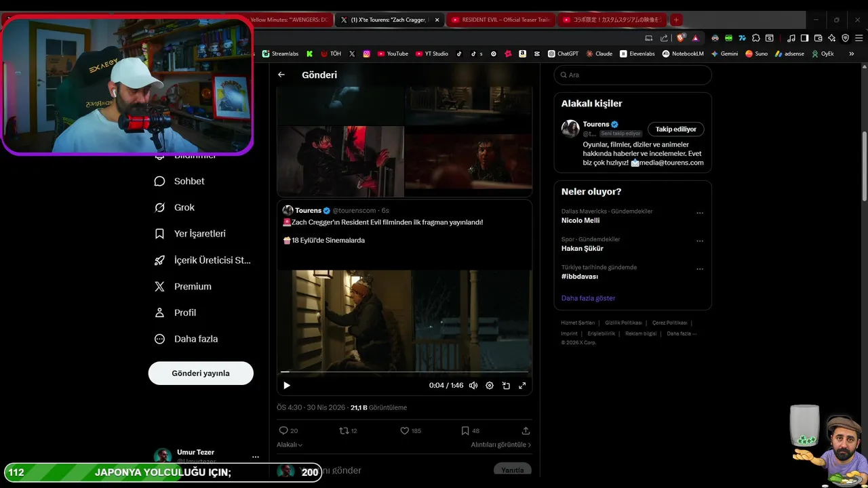
Task: Open replies using the comment icon with 20
Action: (x=288, y=430)
